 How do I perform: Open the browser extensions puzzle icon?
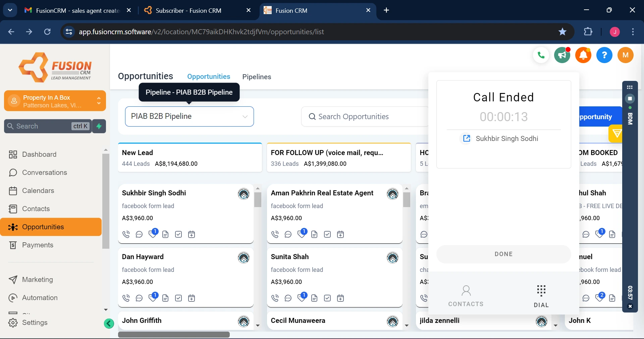[x=588, y=32]
